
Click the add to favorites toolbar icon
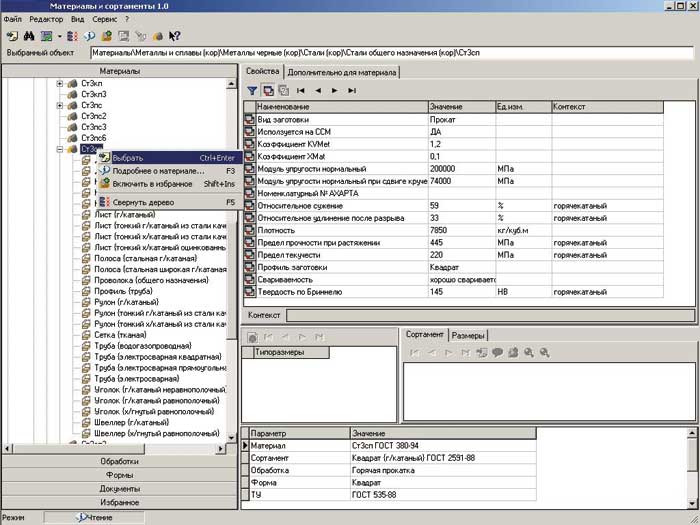point(106,36)
